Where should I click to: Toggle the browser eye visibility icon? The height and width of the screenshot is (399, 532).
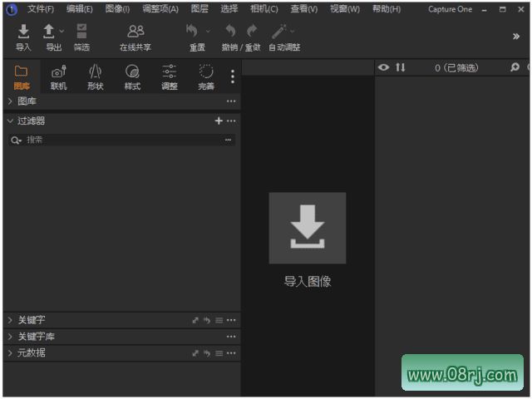pos(384,67)
